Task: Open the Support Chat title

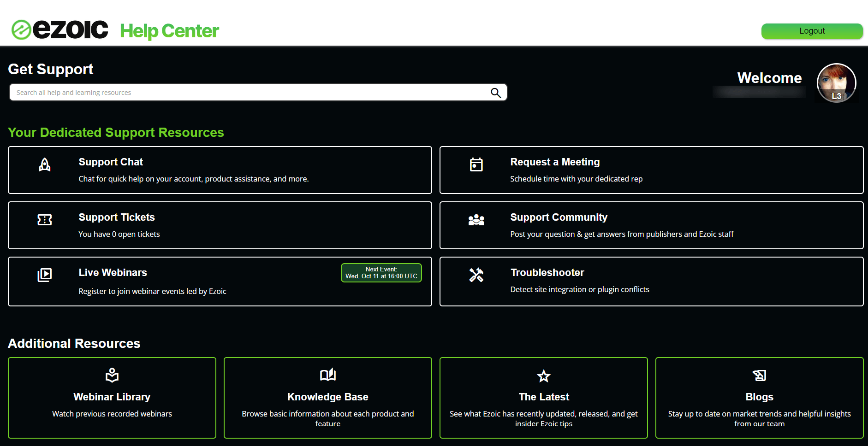Action: [111, 162]
